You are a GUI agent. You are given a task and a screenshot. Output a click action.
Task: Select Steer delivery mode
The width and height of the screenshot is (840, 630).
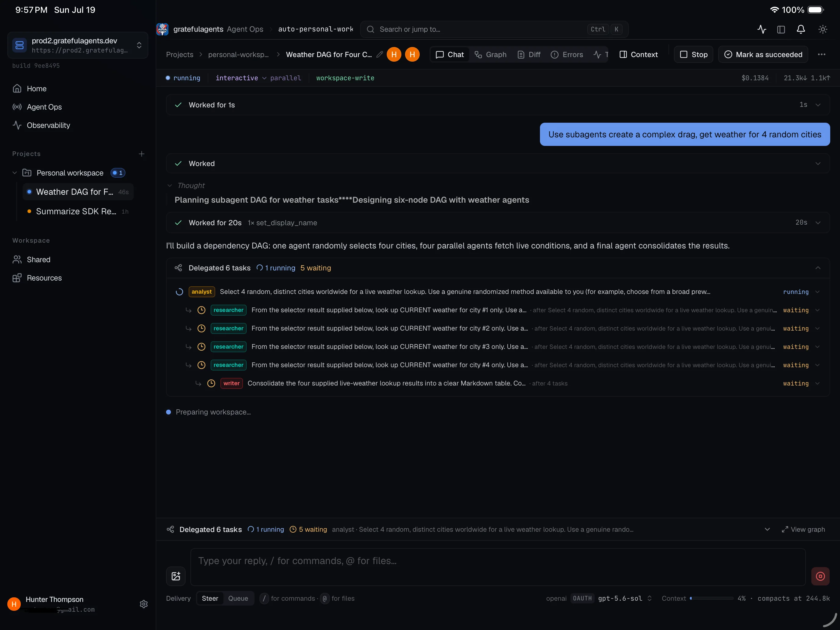point(210,598)
